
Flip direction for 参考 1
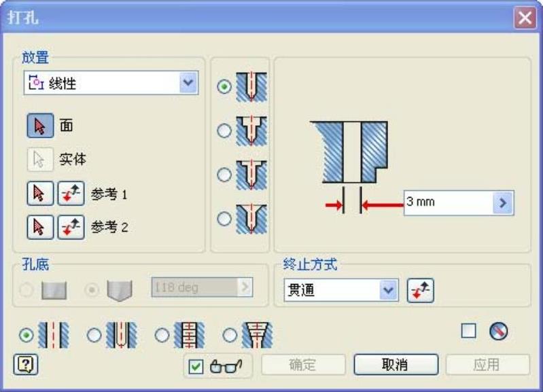71,193
